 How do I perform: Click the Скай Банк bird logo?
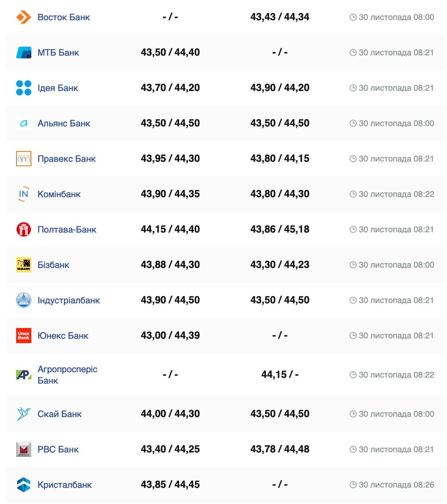[x=24, y=414]
